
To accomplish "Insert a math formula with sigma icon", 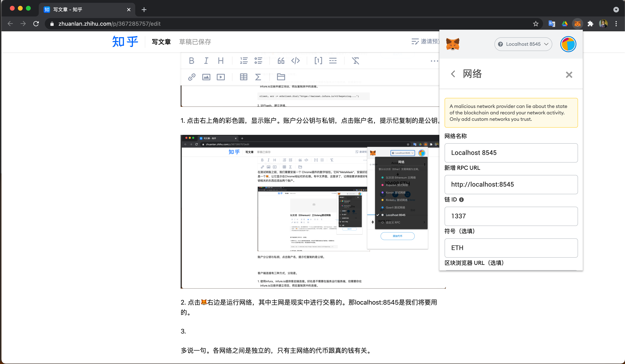I will [x=258, y=77].
